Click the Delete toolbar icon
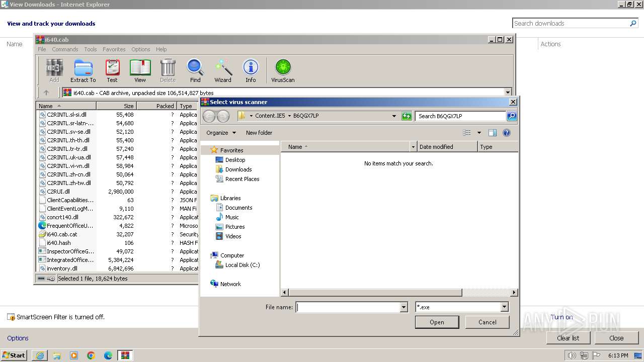Image resolution: width=644 pixels, height=362 pixels. coord(168,70)
